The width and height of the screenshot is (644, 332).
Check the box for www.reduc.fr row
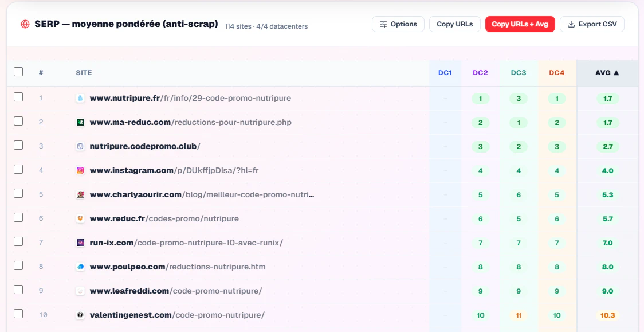tap(18, 217)
